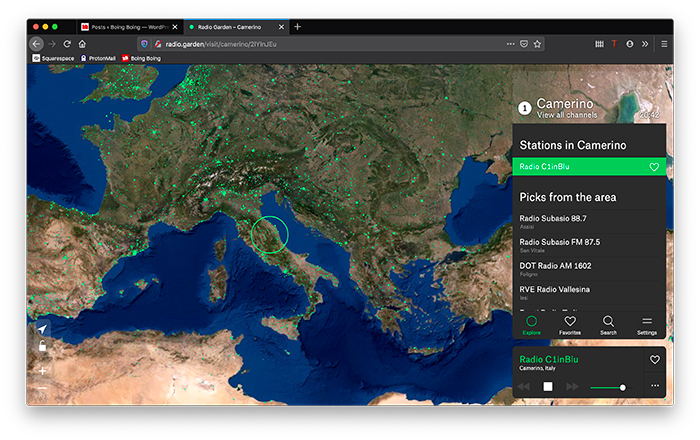The width and height of the screenshot is (700, 440).
Task: Skip to the next station
Action: (x=572, y=386)
